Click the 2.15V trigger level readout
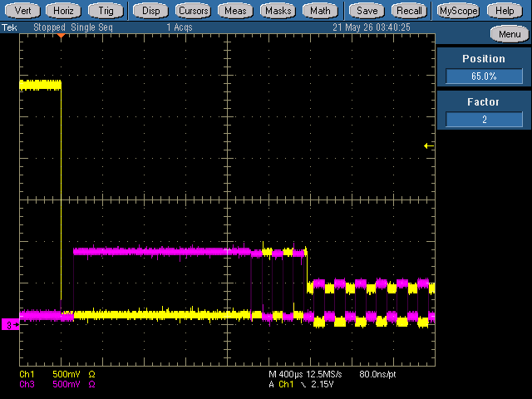The image size is (532, 399). click(323, 384)
